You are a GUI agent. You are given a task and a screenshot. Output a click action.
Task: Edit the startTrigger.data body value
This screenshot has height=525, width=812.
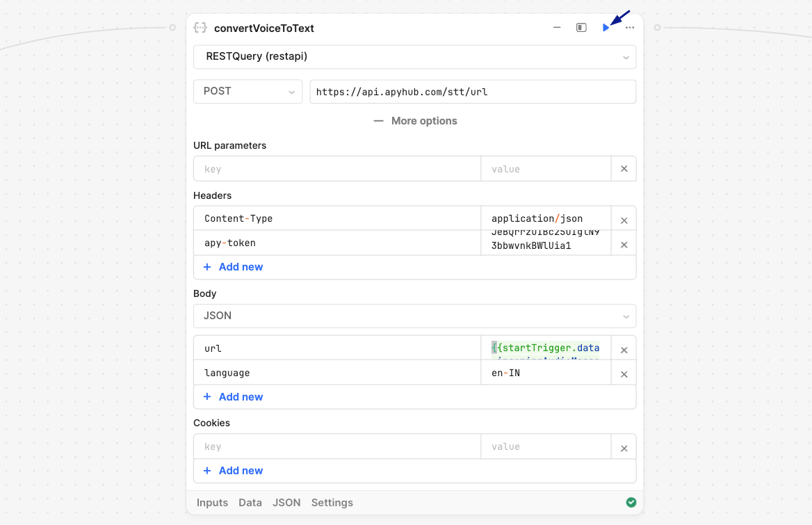pyautogui.click(x=546, y=348)
